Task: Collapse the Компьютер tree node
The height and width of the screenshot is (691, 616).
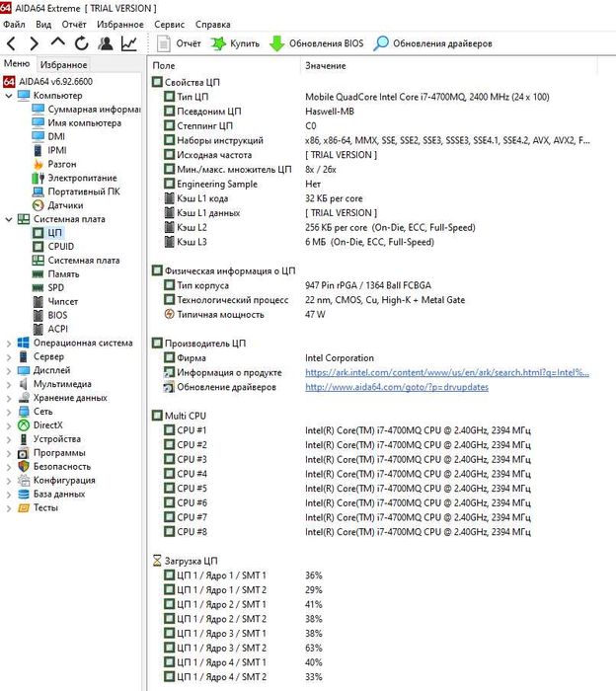Action: [x=8, y=96]
